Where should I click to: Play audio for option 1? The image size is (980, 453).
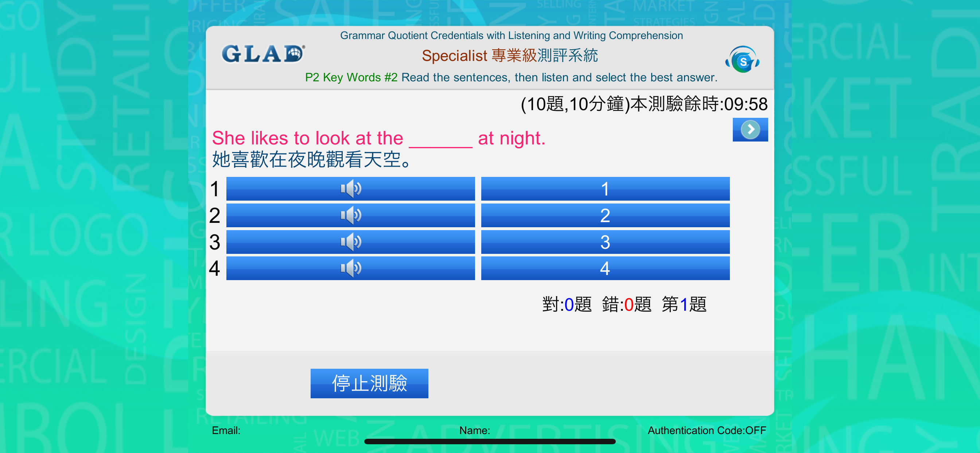pyautogui.click(x=350, y=189)
